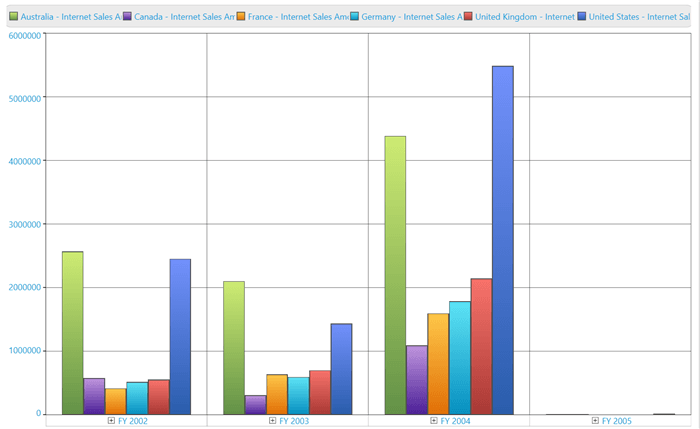The height and width of the screenshot is (429, 700).
Task: Click the France orange bar in FY 2002
Action: [x=116, y=401]
